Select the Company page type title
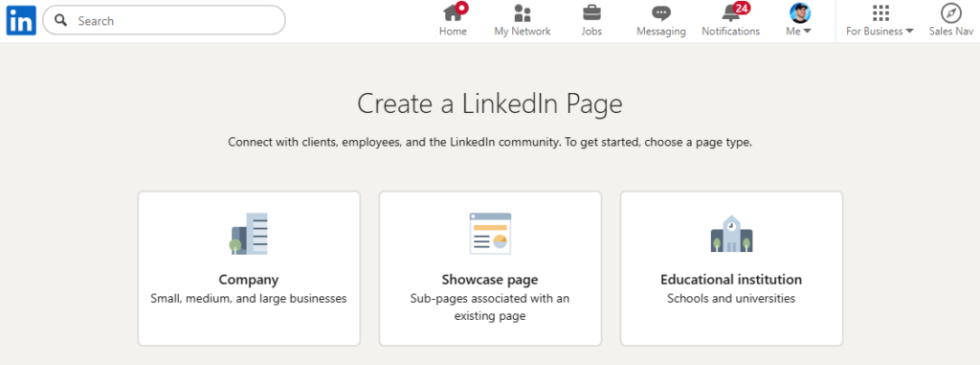The height and width of the screenshot is (365, 980). tap(249, 279)
